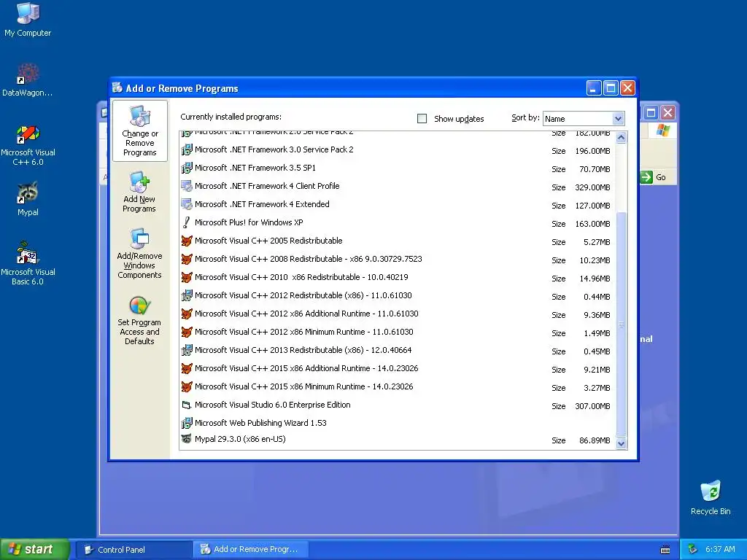Select Microsoft Web Publishing Wizard 1.53 entry
This screenshot has width=747, height=560.
point(398,423)
